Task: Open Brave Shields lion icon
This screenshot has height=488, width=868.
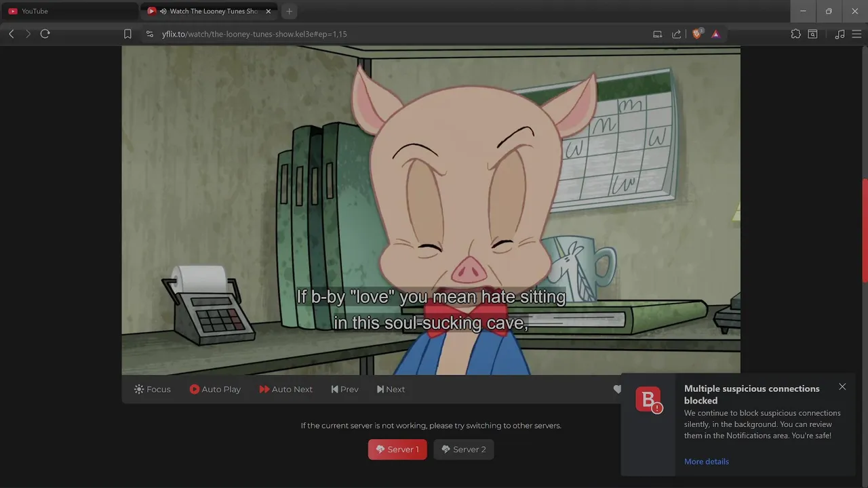Action: [697, 33]
